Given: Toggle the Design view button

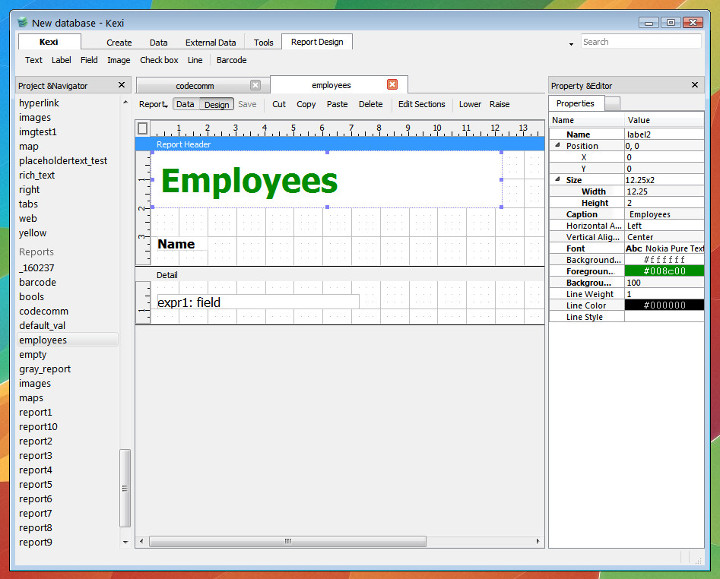Looking at the screenshot, I should [x=217, y=104].
